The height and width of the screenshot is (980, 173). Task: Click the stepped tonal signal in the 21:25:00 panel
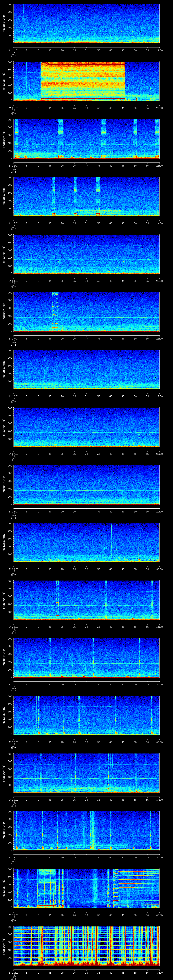[x=55, y=312]
